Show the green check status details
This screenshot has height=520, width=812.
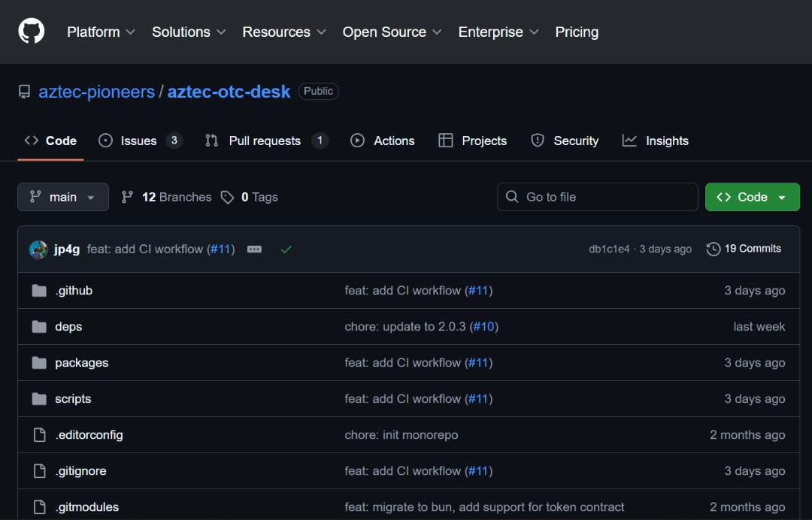[x=286, y=249]
